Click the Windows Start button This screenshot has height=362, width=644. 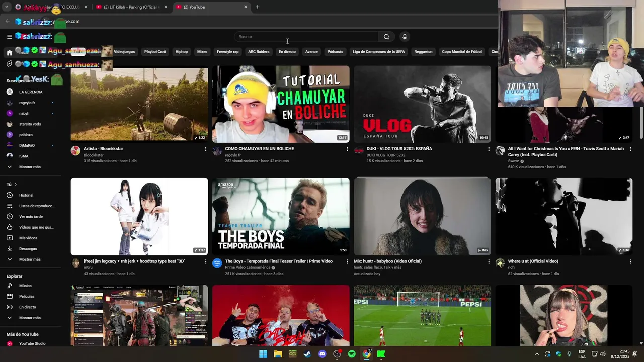(263, 354)
